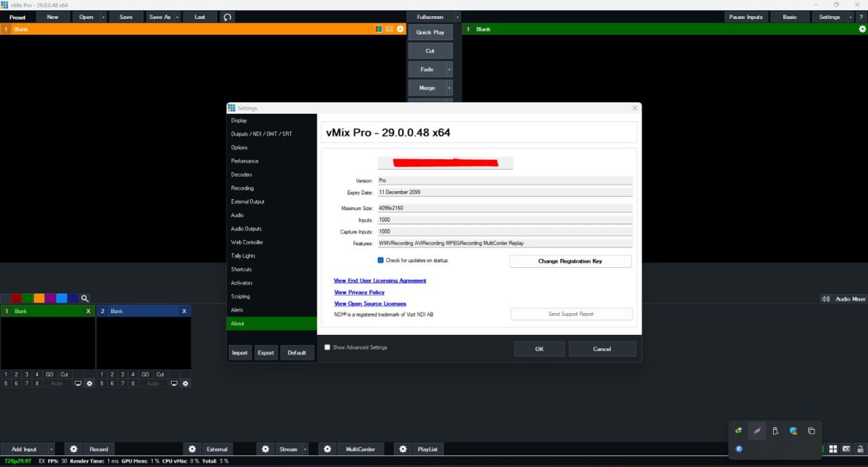Toggle overlay 2 on input 1 tile

(x=16, y=374)
